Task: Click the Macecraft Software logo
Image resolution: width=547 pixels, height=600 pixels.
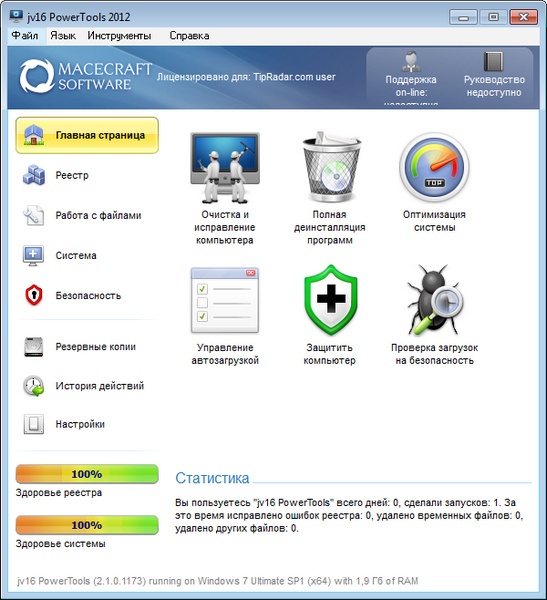Action: coord(86,76)
